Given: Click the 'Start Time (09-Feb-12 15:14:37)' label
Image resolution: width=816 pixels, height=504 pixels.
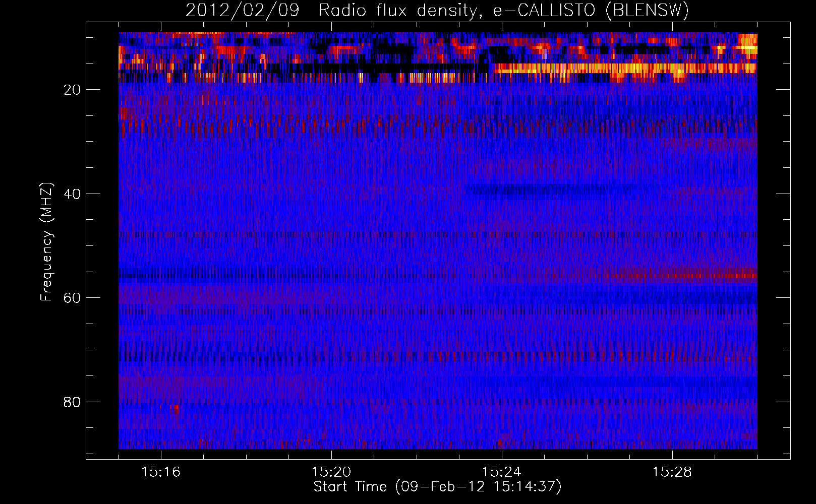Looking at the screenshot, I should click(x=438, y=487).
